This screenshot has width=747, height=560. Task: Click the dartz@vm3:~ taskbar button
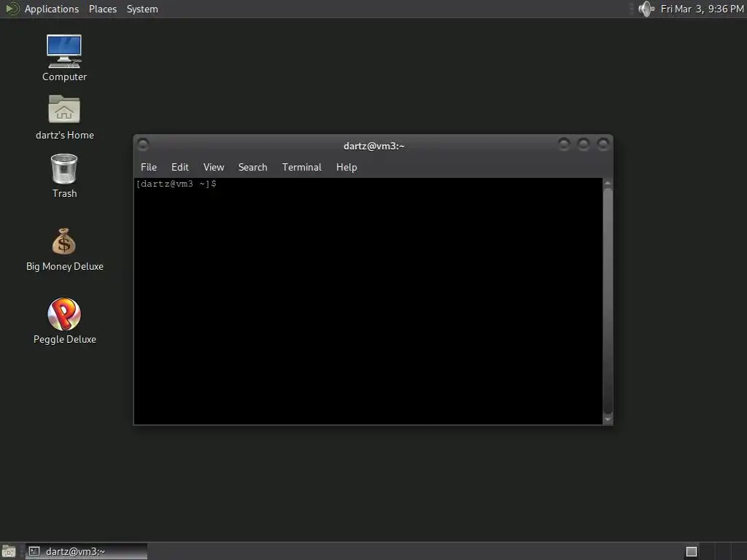(x=86, y=551)
